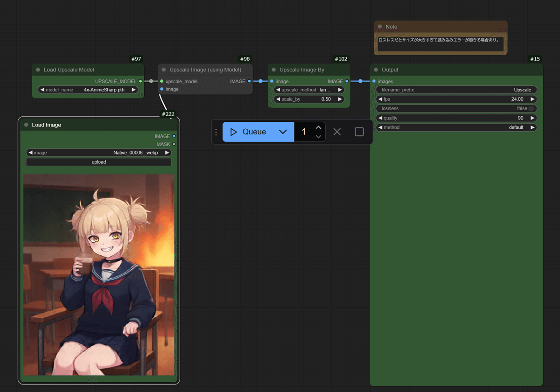Screen dimensions: 560x392
Task: Grab the queue toolbar drag handle dots
Action: (x=216, y=132)
